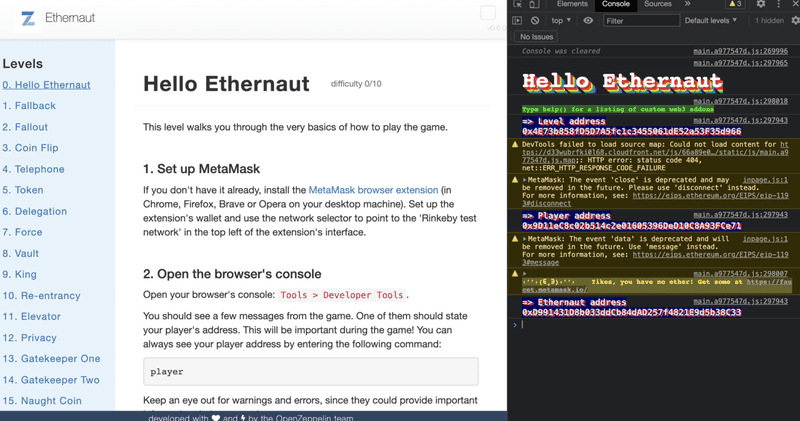Click the No Issues button
Image resolution: width=800 pixels, height=421 pixels.
pos(536,37)
